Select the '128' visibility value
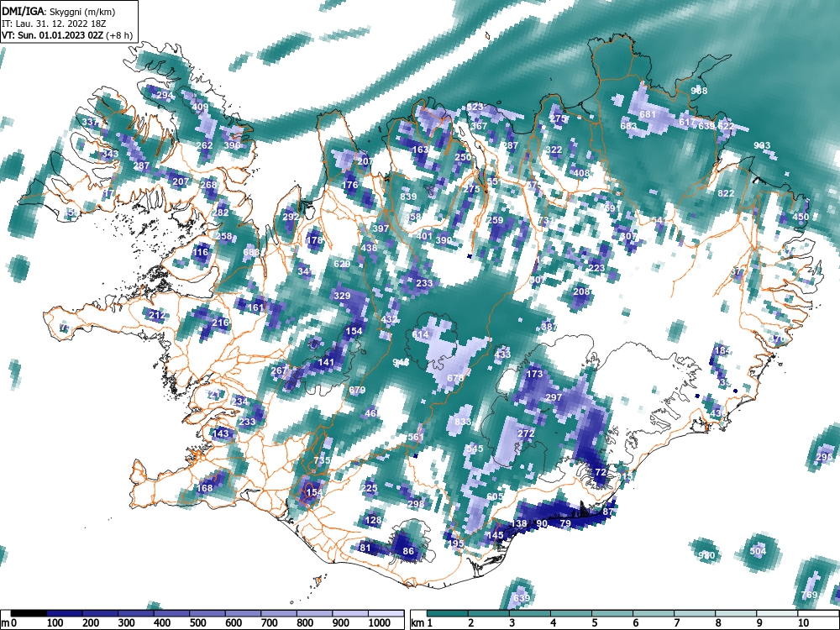 pyautogui.click(x=373, y=520)
